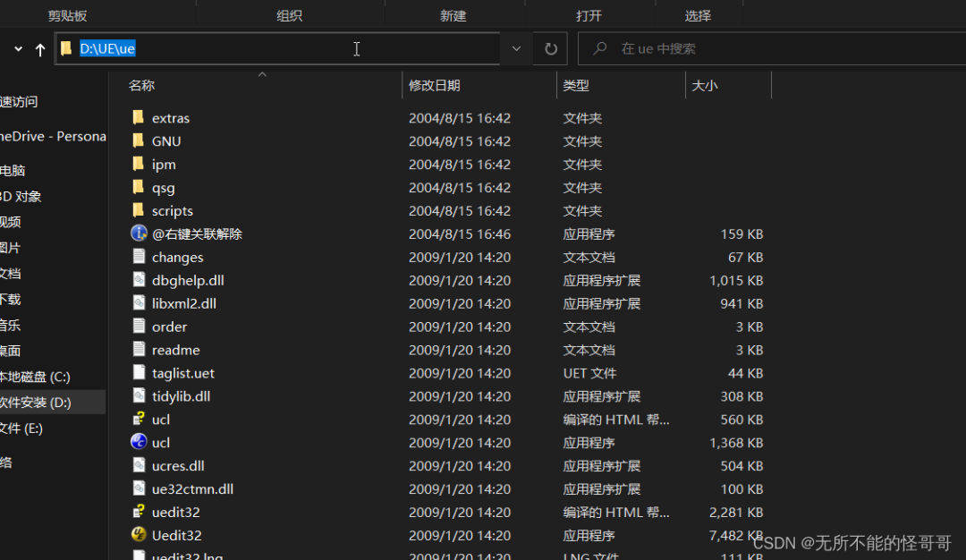The height and width of the screenshot is (560, 966).
Task: Open the GNU folder
Action: [167, 140]
